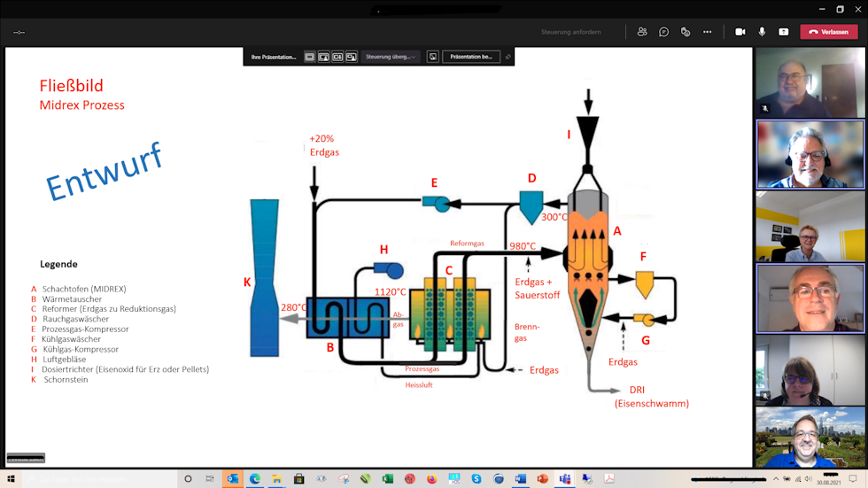This screenshot has width=868, height=488.
Task: Open the notification center icon
Action: (x=853, y=478)
